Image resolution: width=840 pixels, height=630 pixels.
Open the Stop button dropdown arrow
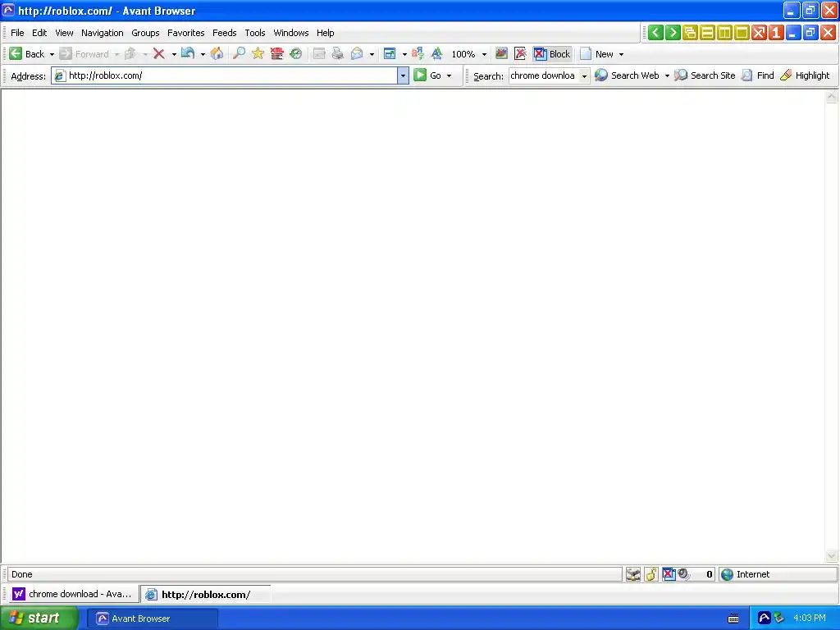pos(174,54)
